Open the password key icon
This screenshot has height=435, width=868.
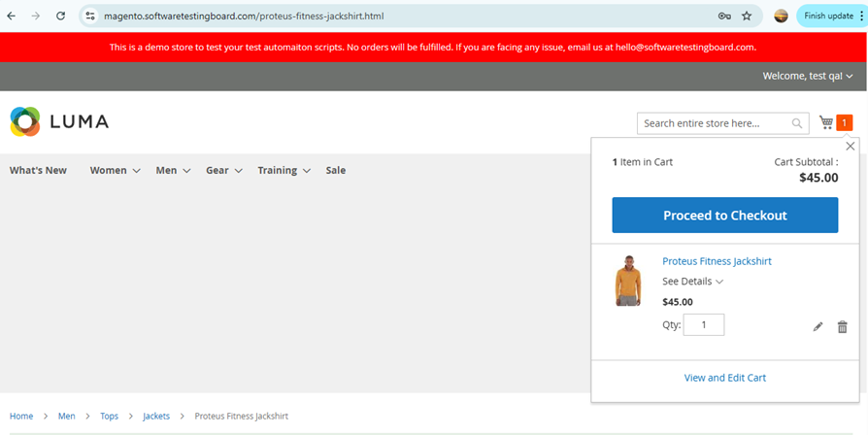[723, 16]
